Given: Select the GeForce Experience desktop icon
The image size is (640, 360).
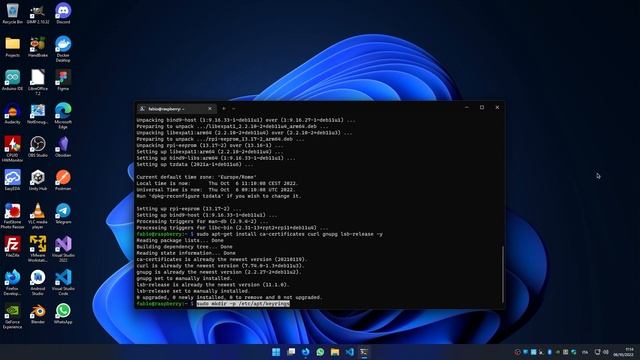Looking at the screenshot, I should [12, 316].
